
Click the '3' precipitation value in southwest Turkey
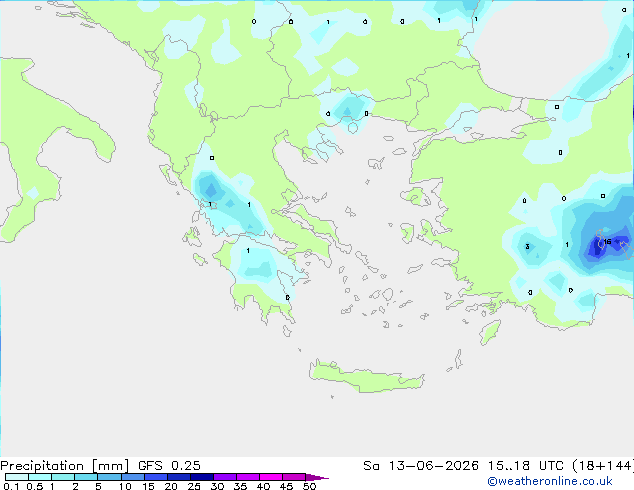click(x=527, y=247)
